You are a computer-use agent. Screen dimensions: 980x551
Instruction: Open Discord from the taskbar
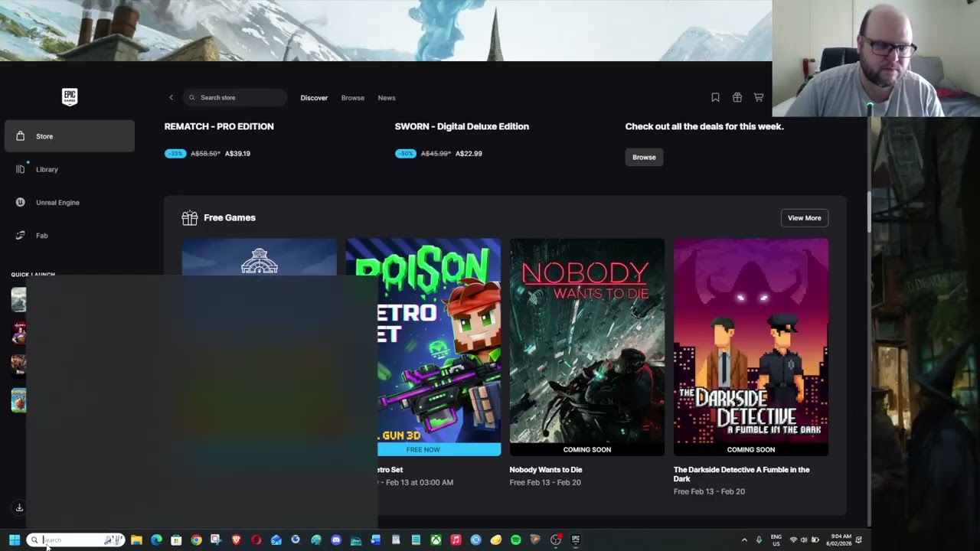coord(335,540)
